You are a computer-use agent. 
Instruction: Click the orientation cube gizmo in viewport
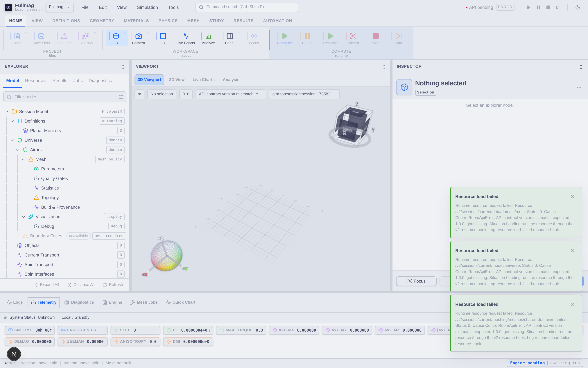pyautogui.click(x=351, y=125)
